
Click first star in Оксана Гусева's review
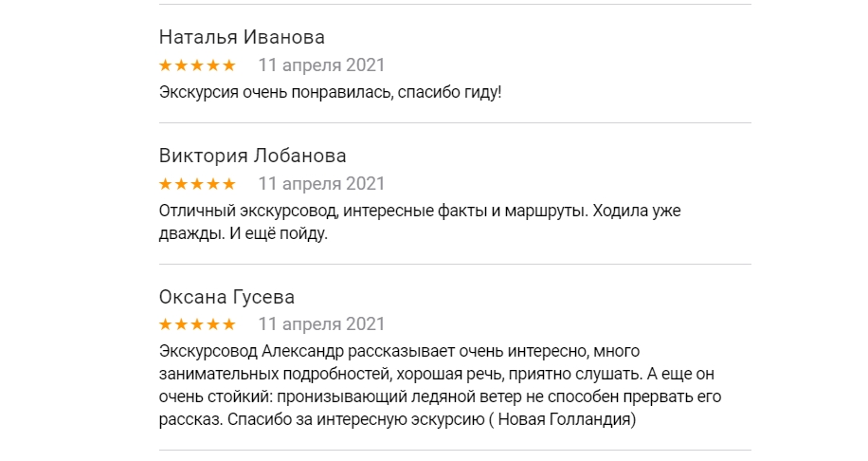click(166, 323)
